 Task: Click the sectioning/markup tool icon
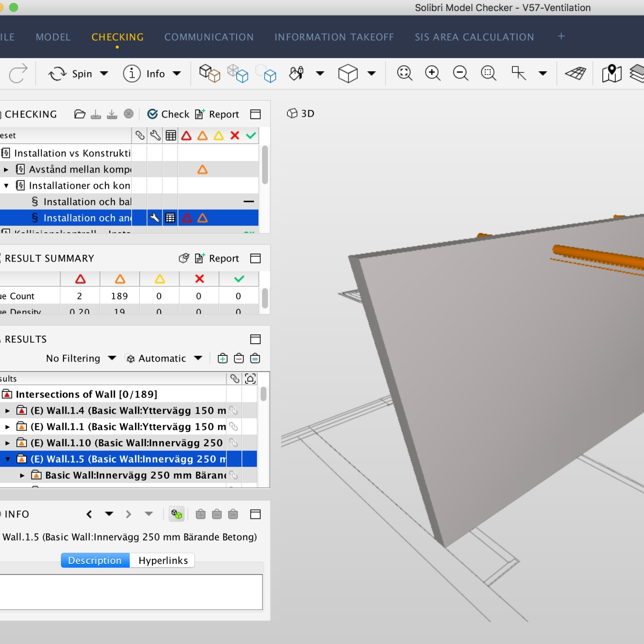(518, 73)
